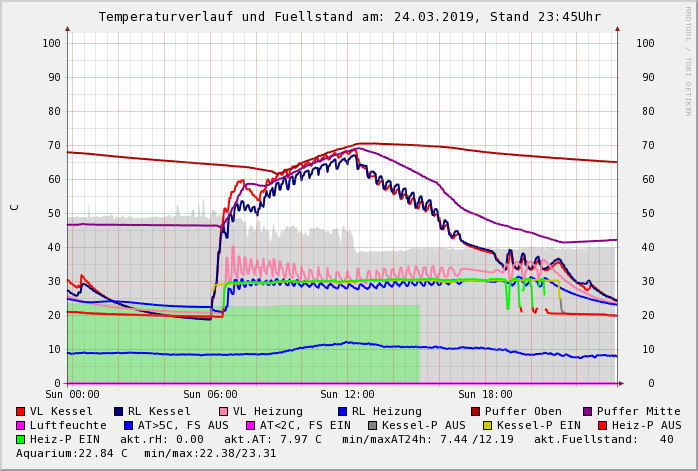Click the Sun 00:00 time axis label
Screen dimensions: 698x471
click(72, 394)
